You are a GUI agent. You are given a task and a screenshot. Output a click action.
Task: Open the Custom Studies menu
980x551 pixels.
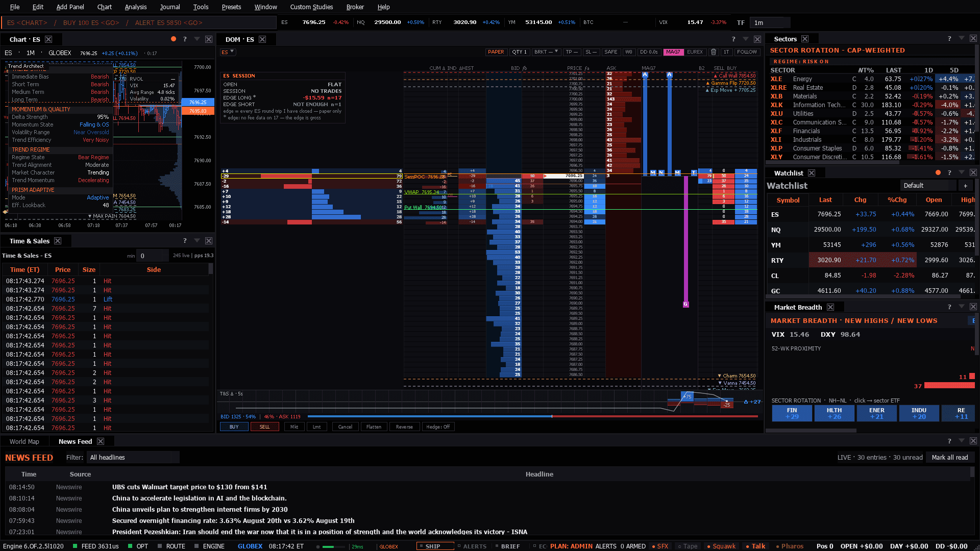point(311,7)
